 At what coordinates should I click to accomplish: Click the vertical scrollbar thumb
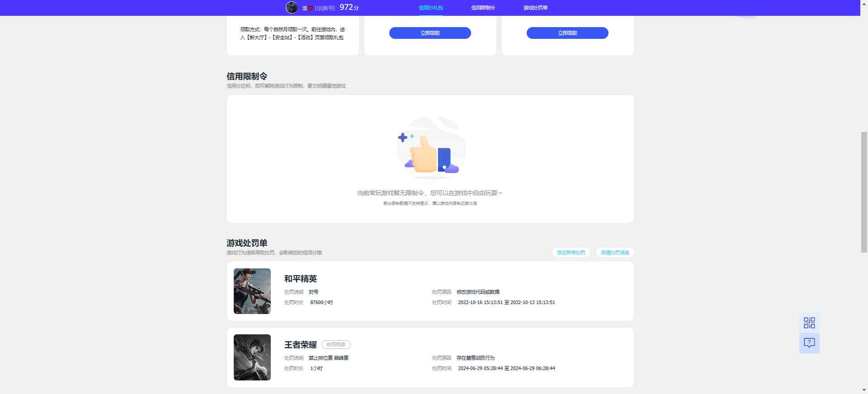(864, 192)
